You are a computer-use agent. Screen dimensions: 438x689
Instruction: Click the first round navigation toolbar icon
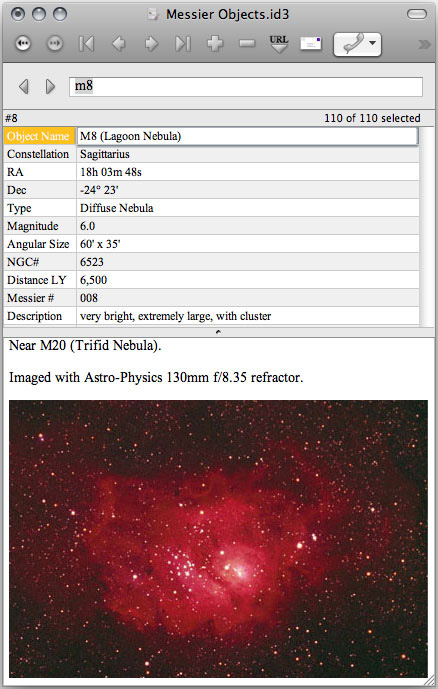(23, 44)
